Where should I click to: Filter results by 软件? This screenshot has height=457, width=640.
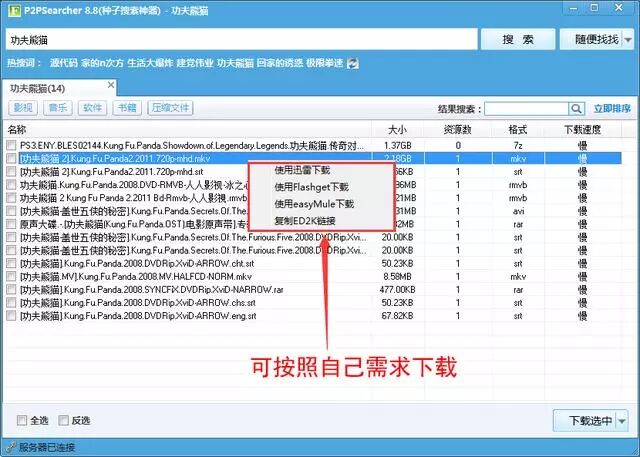[92, 108]
